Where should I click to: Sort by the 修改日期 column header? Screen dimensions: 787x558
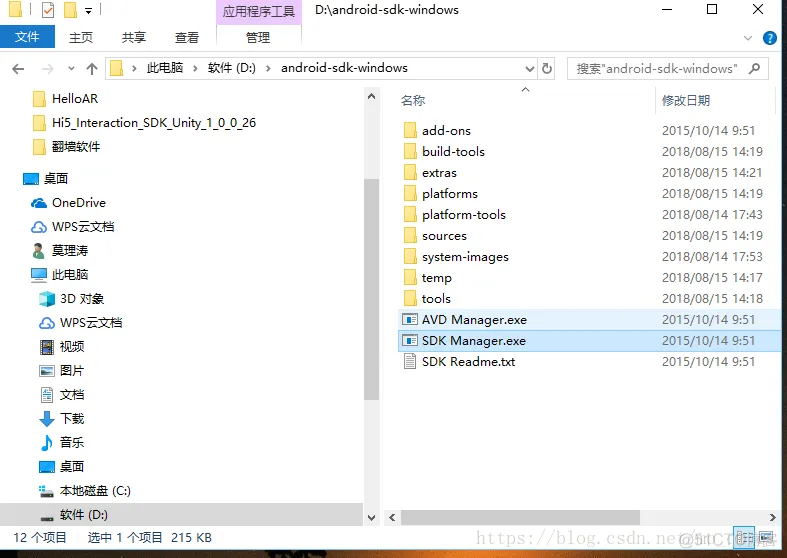click(686, 101)
